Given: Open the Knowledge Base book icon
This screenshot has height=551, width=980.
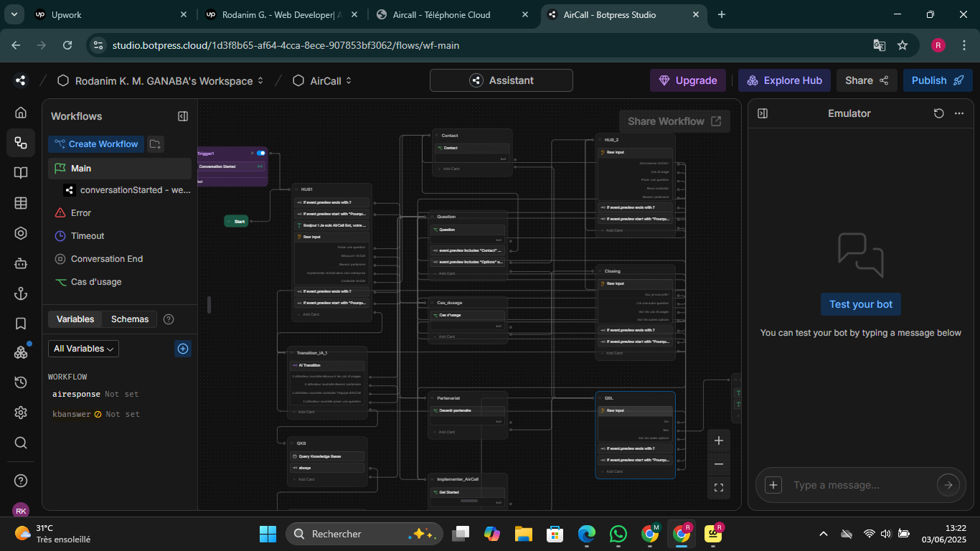Looking at the screenshot, I should (x=21, y=173).
